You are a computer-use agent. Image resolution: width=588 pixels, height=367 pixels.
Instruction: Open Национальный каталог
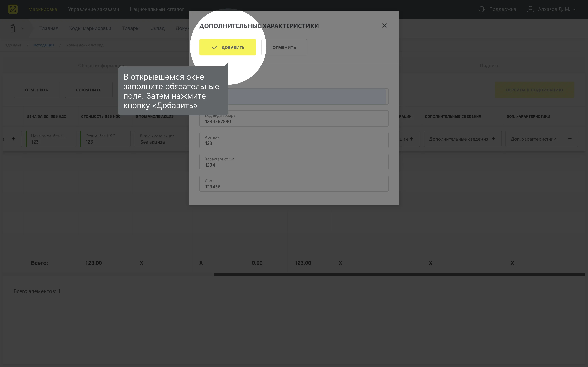coord(157,9)
